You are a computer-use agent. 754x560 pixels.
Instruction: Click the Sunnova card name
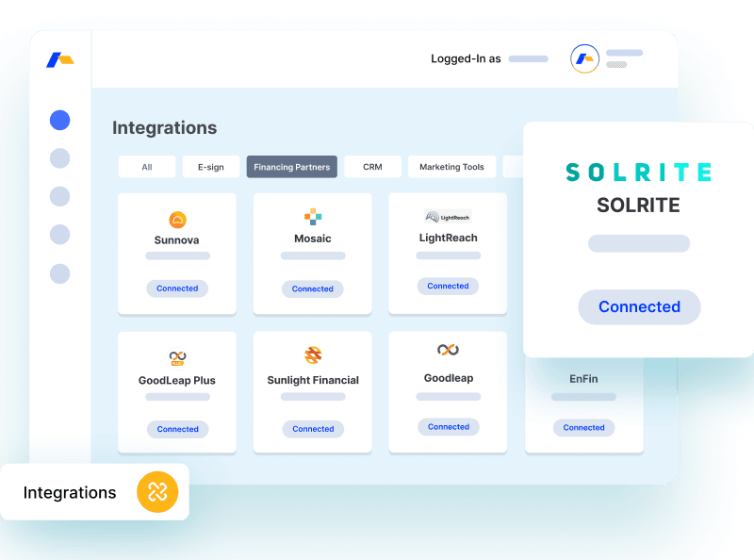point(177,240)
